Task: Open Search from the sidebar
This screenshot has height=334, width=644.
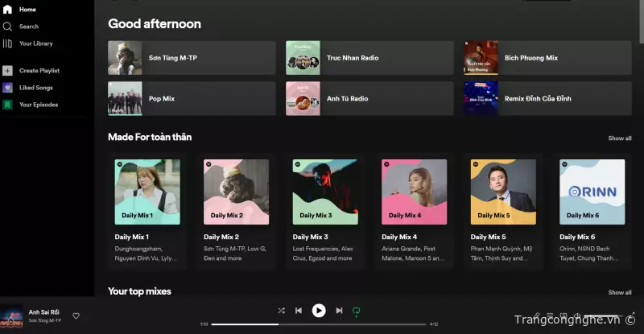Action: pyautogui.click(x=28, y=27)
